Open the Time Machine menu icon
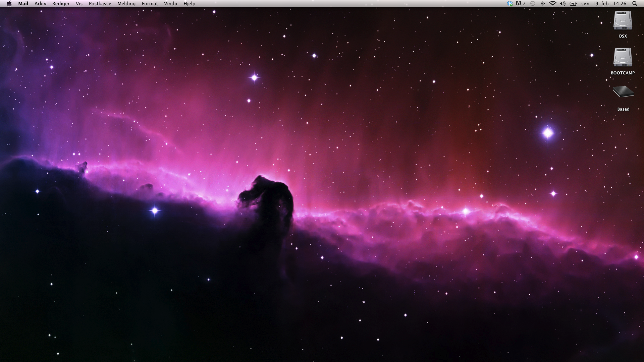The width and height of the screenshot is (644, 362). 533,4
